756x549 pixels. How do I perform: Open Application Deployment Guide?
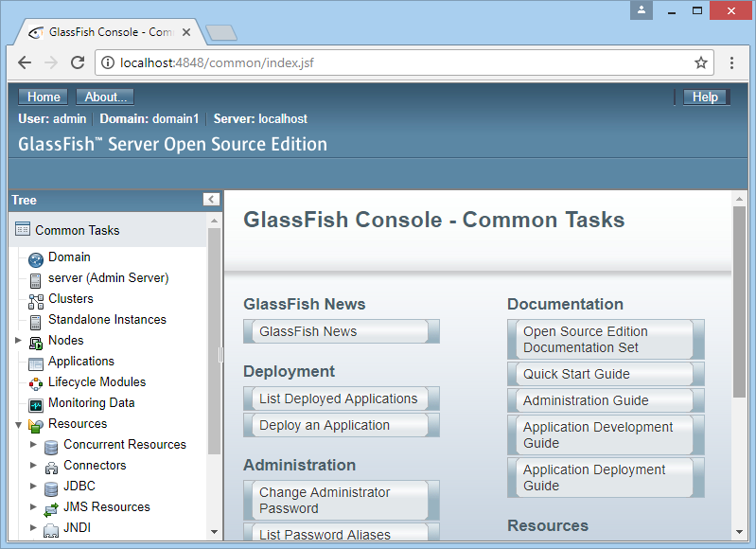[x=606, y=478]
